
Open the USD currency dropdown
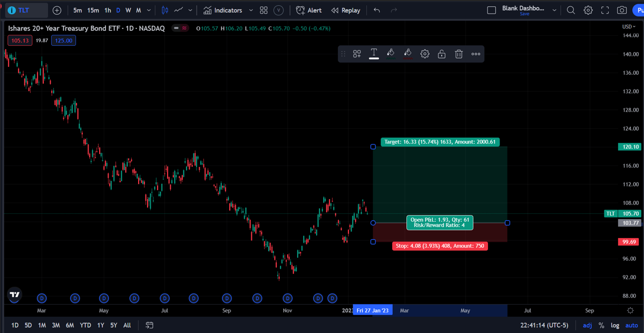[629, 26]
